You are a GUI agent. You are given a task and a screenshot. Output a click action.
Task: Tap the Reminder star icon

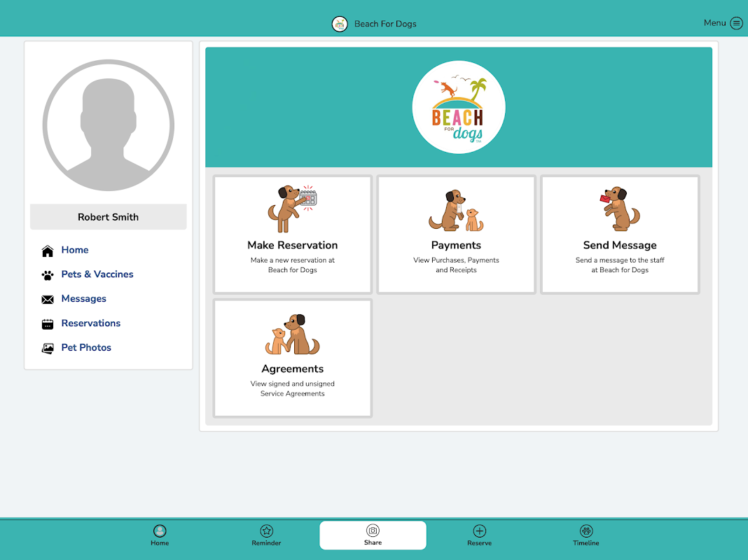pos(266,531)
